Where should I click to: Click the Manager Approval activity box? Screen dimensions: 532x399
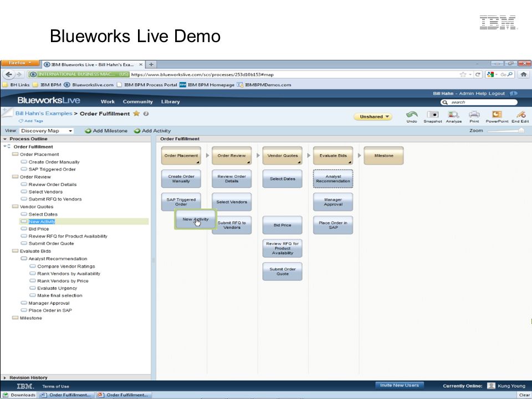pos(333,202)
